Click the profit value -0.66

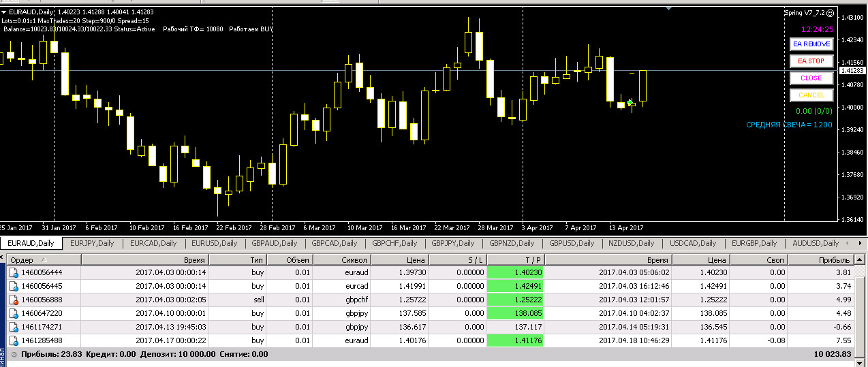click(x=841, y=327)
